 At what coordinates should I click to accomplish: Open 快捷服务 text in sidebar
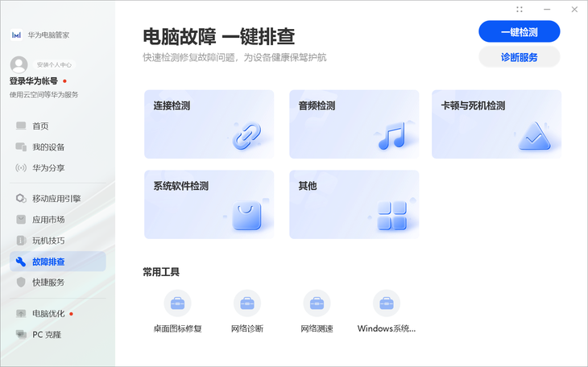coord(48,282)
